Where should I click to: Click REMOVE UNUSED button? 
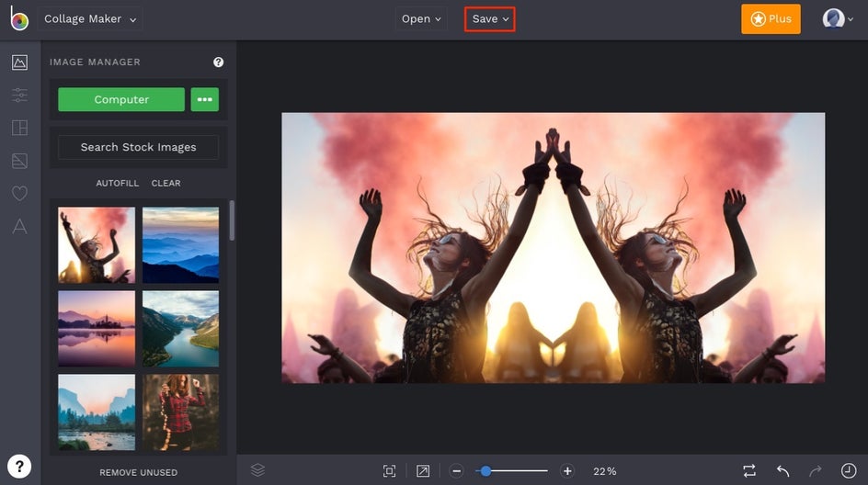click(x=139, y=472)
